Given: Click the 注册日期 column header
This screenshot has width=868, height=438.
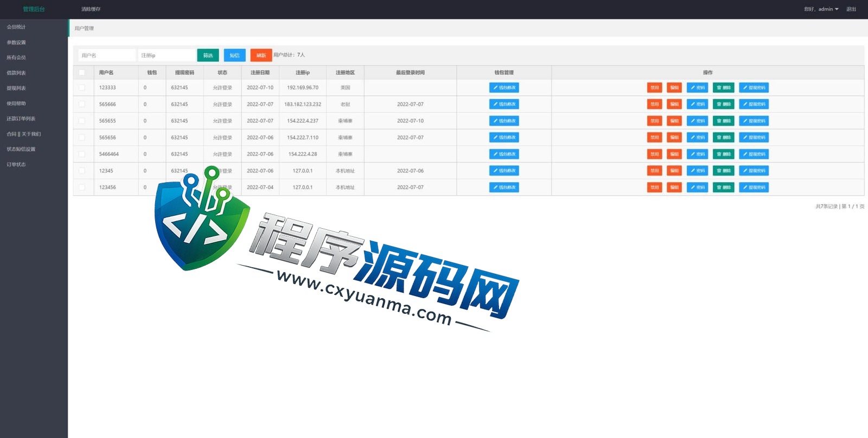Looking at the screenshot, I should pos(260,72).
